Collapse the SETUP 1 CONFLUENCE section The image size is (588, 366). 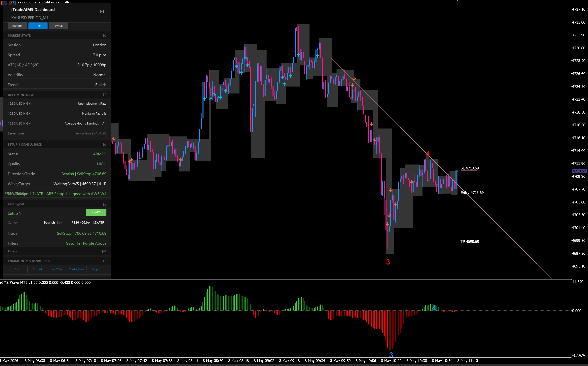pos(105,145)
